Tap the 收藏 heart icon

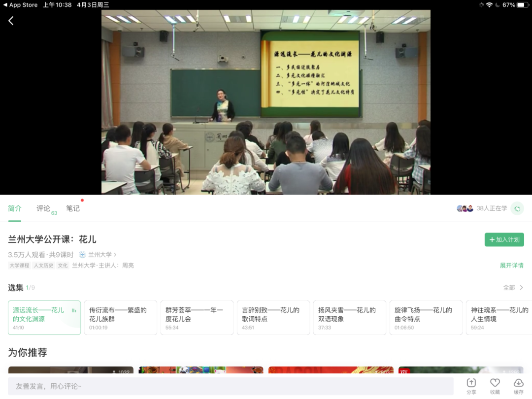click(495, 387)
